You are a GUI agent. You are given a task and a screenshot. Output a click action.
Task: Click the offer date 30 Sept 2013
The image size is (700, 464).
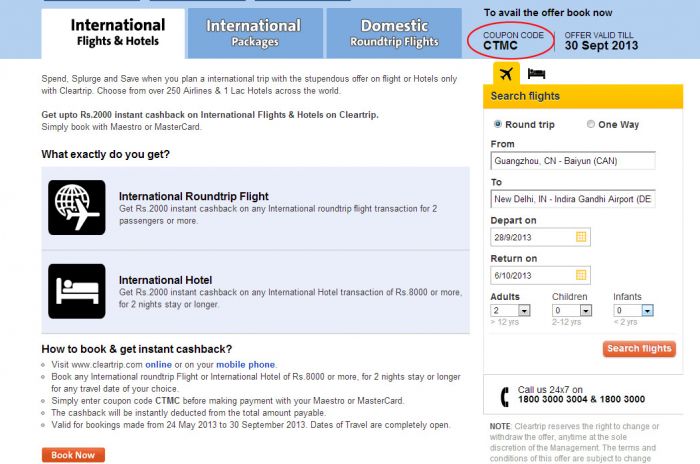pos(601,46)
